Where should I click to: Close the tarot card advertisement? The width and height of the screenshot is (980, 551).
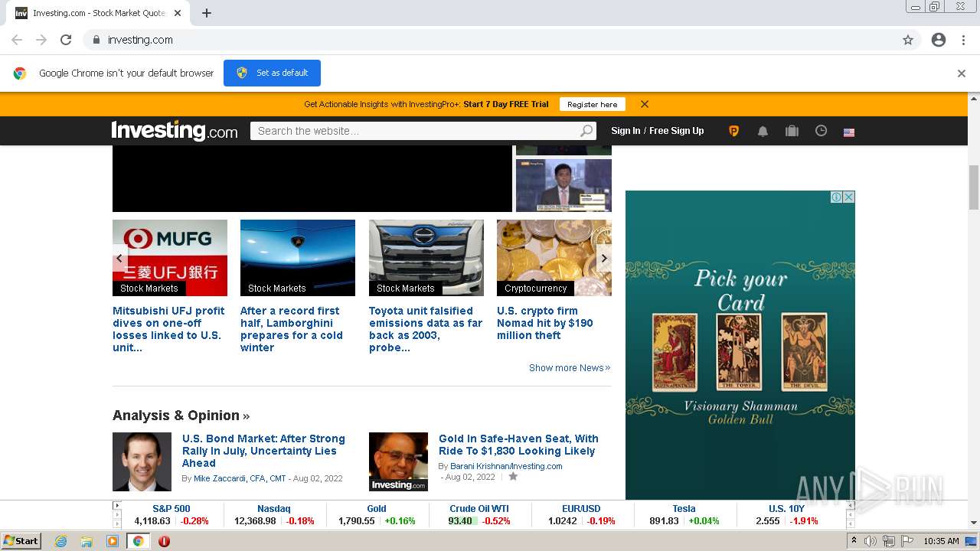coord(848,197)
